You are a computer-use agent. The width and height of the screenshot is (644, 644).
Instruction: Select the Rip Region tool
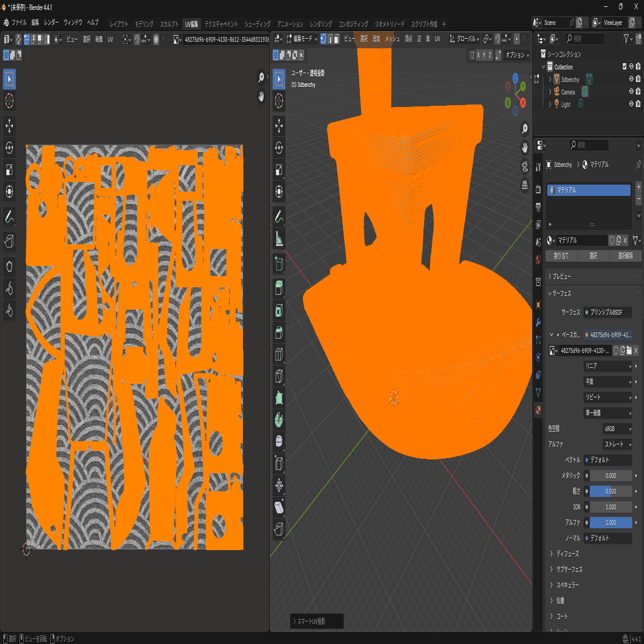click(x=279, y=529)
